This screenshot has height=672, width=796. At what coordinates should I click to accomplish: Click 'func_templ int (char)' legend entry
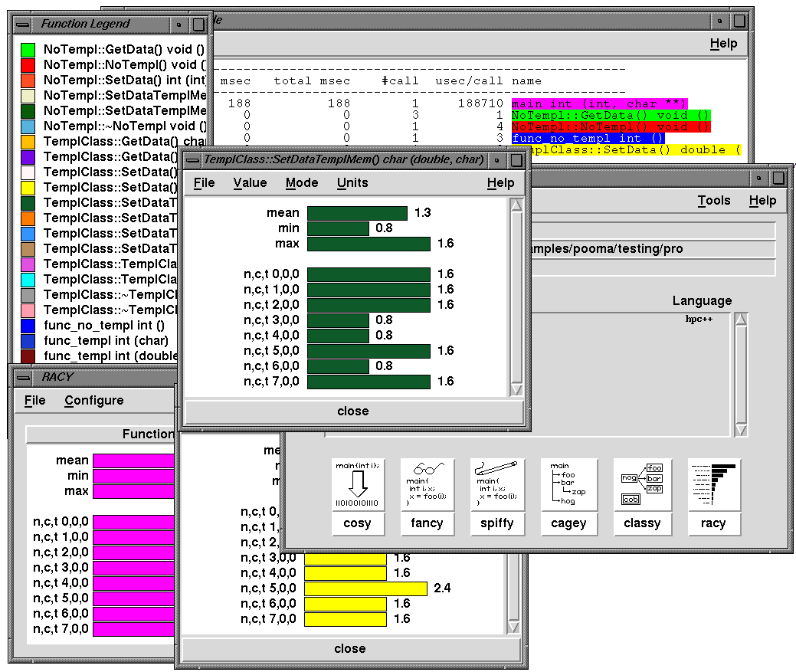click(106, 340)
